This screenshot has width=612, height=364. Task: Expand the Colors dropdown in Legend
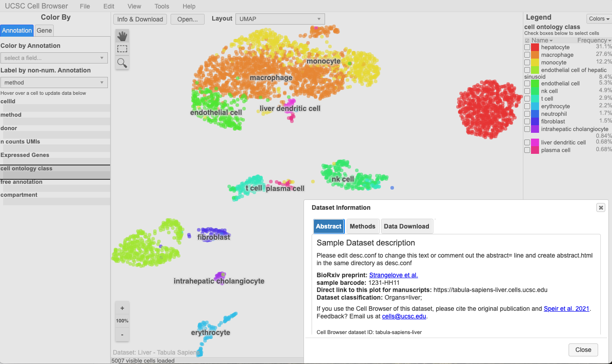tap(599, 19)
